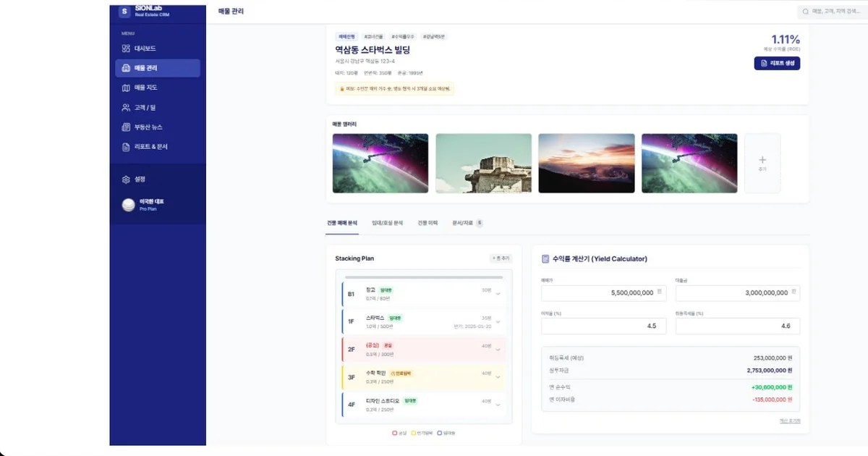Image resolution: width=868 pixels, height=456 pixels.
Task: Switch to the 문서/자료 tab
Action: (x=467, y=223)
